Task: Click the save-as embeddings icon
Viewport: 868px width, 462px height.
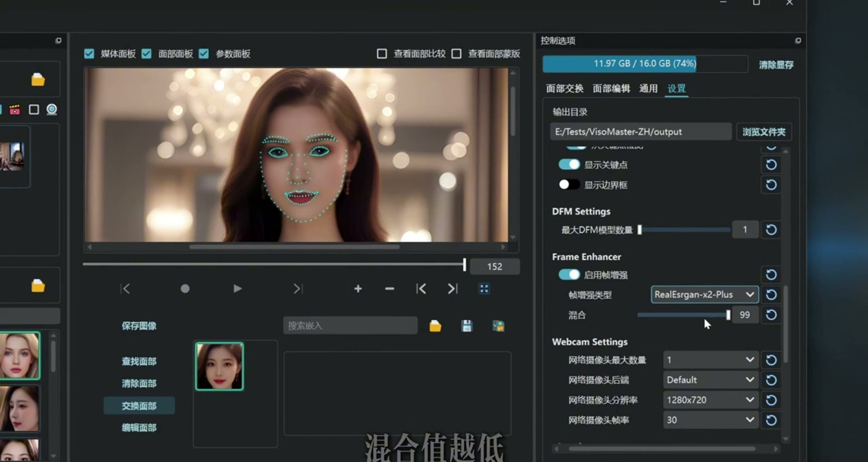Action: coord(498,326)
